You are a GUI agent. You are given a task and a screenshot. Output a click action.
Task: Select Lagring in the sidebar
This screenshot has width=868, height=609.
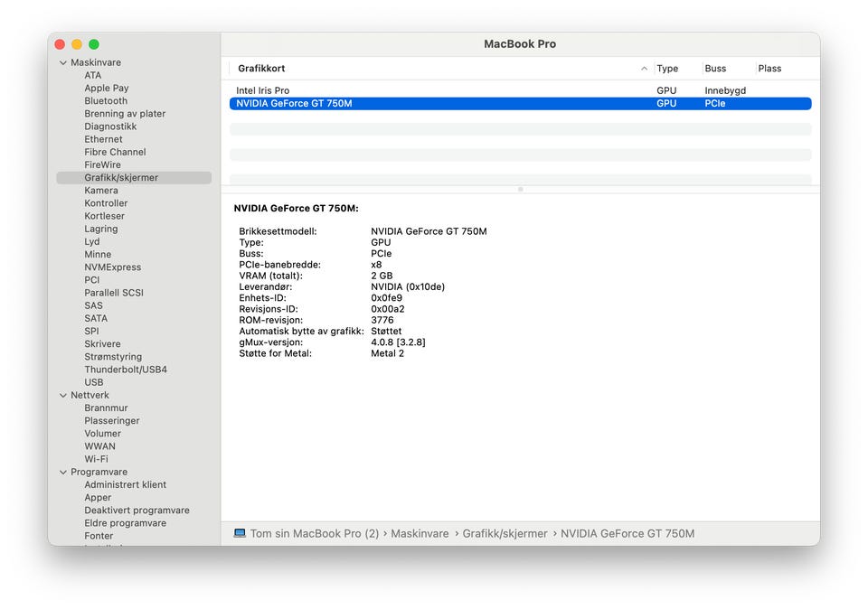coord(100,229)
